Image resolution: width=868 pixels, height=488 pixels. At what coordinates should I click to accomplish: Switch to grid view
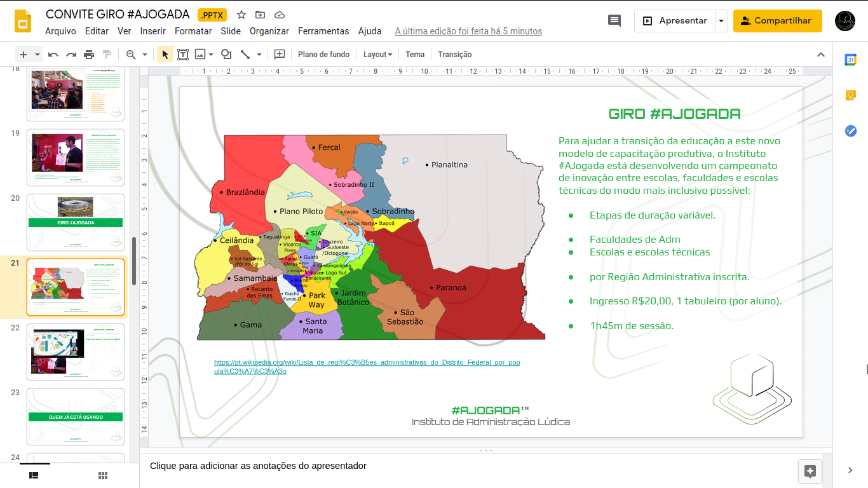(x=103, y=475)
